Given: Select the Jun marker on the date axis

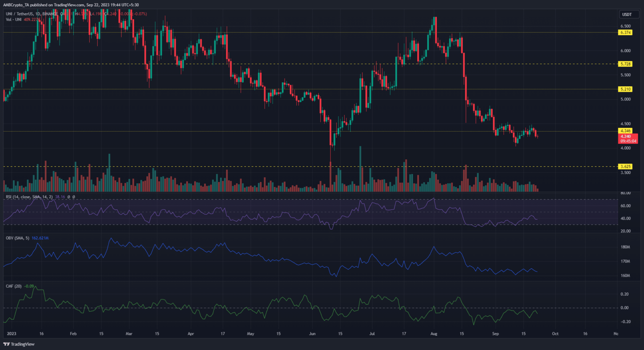Looking at the screenshot, I should [312, 334].
